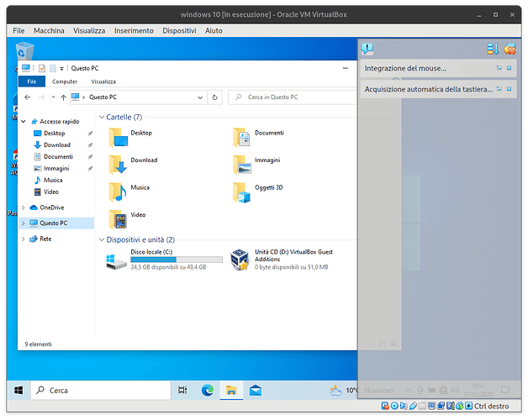Viewport: 528px width, 420px height.
Task: Click the pin icon next to Documenti in sidebar
Action: point(90,157)
